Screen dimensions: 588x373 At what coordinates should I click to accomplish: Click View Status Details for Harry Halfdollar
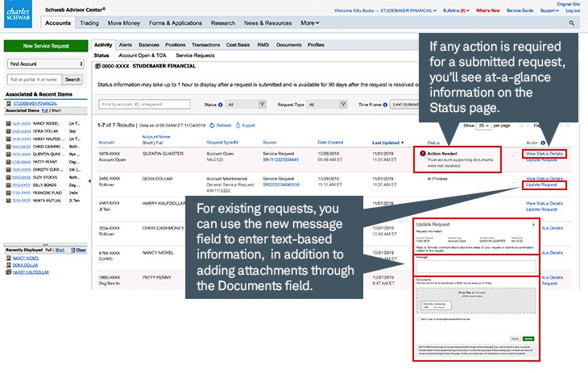[x=545, y=203]
